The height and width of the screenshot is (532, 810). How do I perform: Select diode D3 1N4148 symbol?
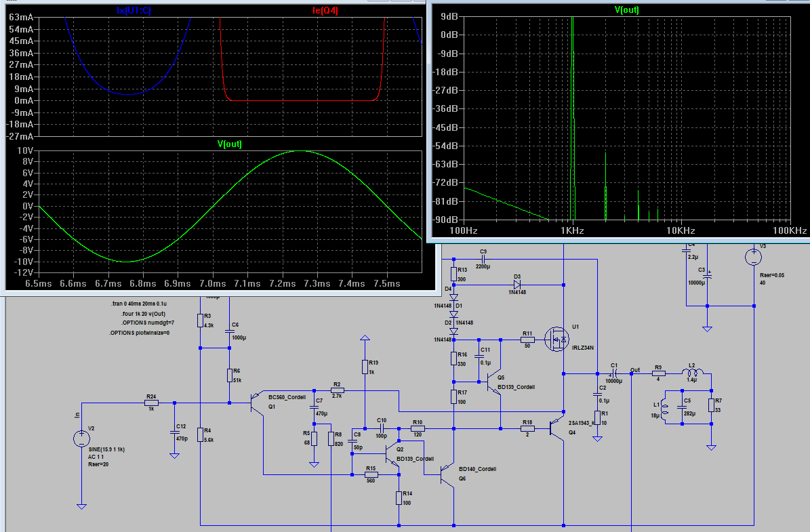pyautogui.click(x=517, y=285)
